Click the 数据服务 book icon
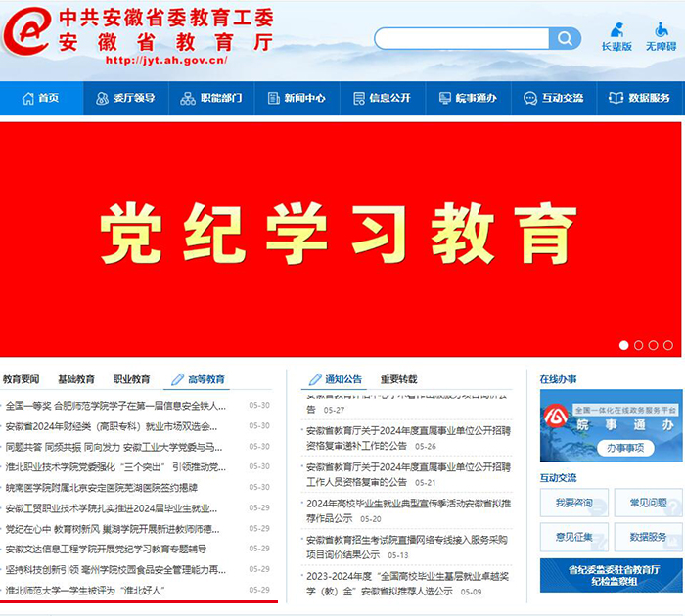 pos(616,98)
